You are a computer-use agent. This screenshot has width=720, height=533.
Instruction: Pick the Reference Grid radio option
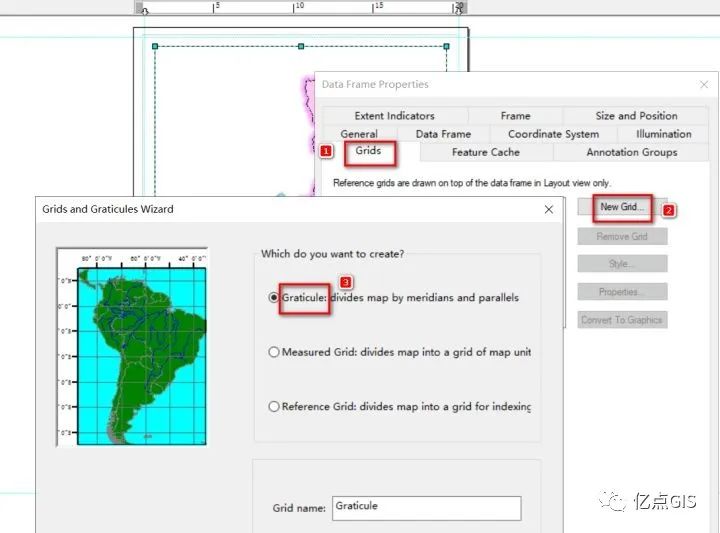(274, 406)
